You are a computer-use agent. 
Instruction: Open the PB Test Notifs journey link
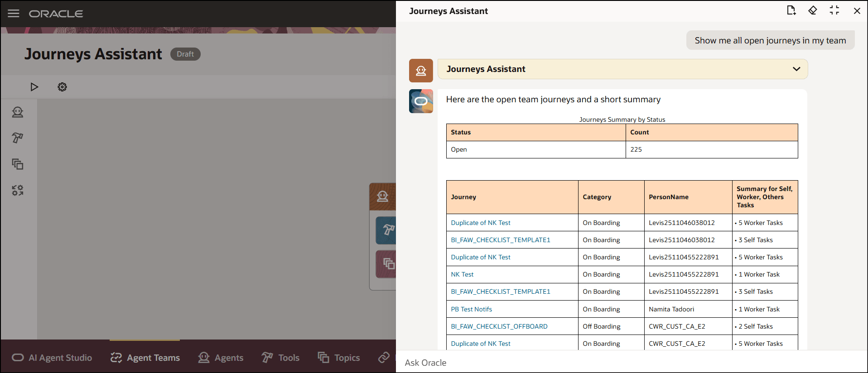tap(472, 309)
